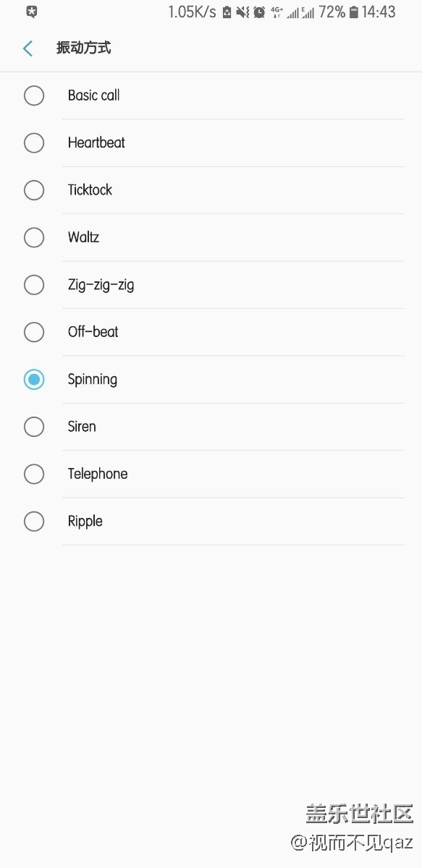Select the Siren radio button
The width and height of the screenshot is (422, 868).
pos(34,427)
